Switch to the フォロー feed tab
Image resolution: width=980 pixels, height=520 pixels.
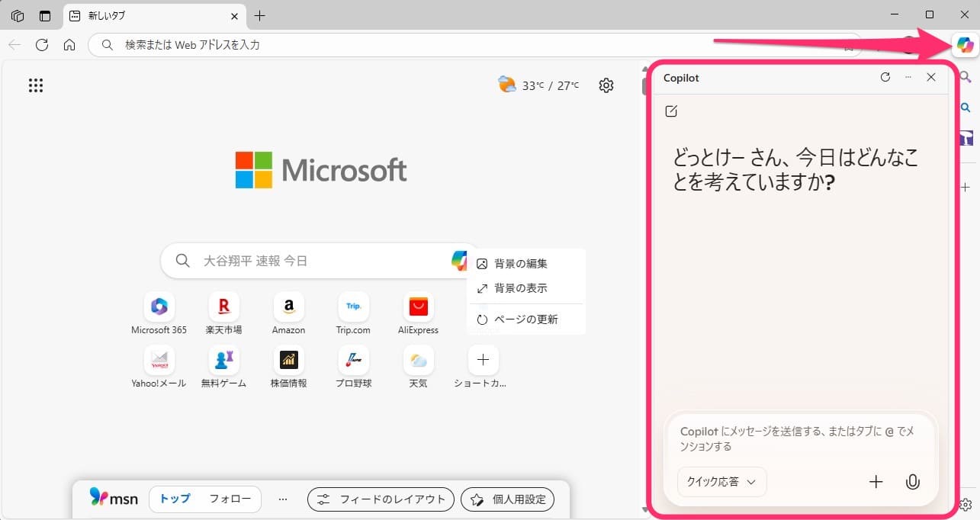pyautogui.click(x=230, y=499)
